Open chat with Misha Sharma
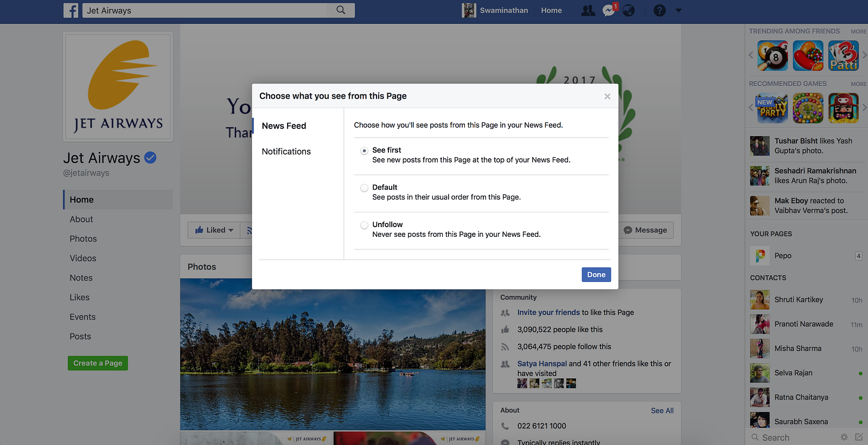This screenshot has height=445, width=868. click(x=806, y=349)
